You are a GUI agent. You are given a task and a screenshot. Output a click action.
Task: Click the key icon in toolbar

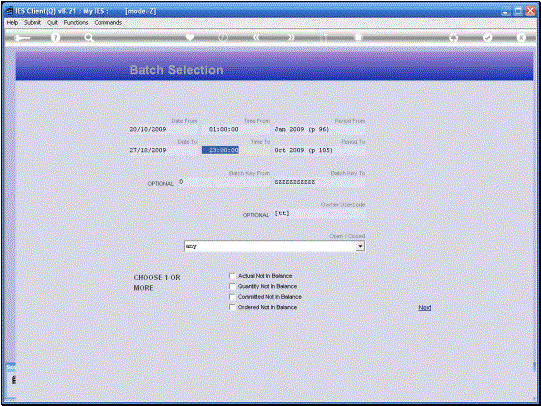coord(22,38)
